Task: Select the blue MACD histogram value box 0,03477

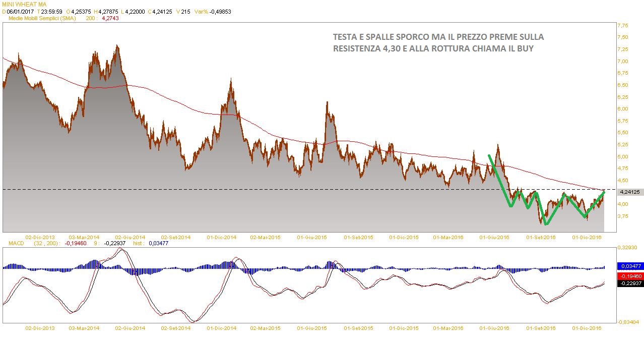Action: coord(629,265)
